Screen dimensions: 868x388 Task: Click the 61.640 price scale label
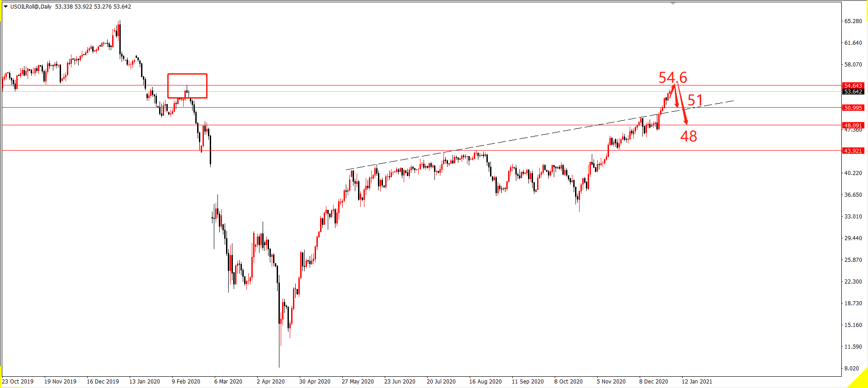point(853,43)
